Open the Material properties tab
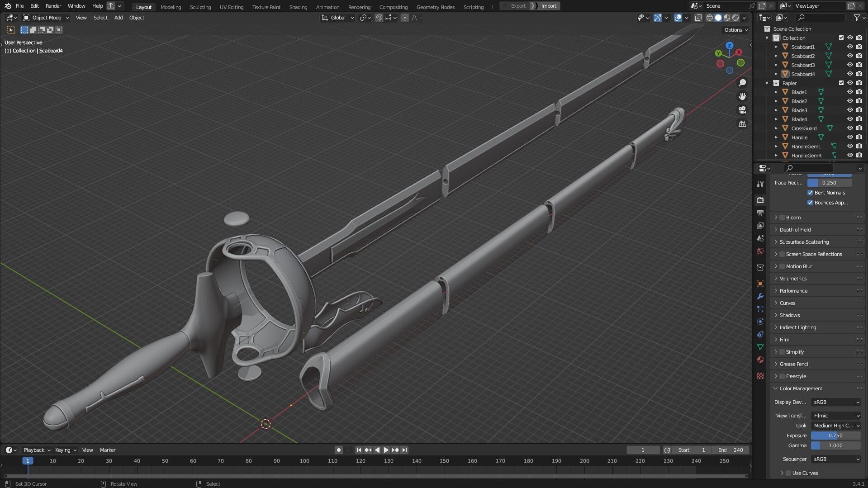 click(760, 360)
